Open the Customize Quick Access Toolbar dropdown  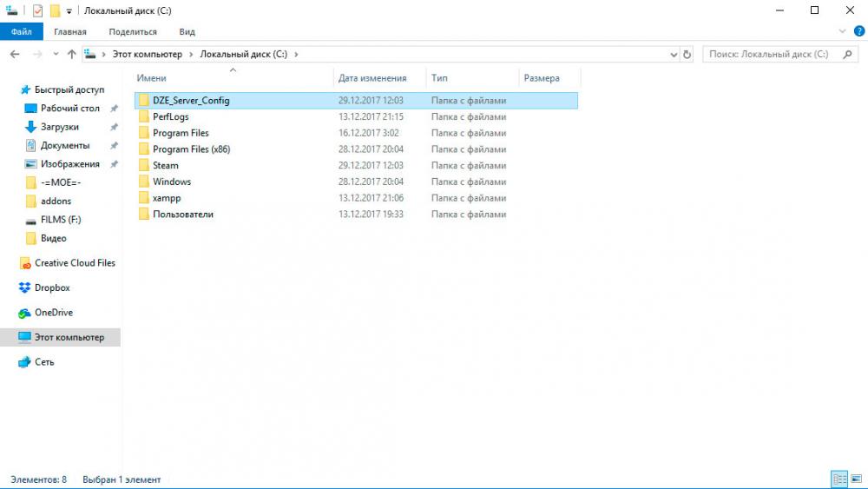point(69,11)
